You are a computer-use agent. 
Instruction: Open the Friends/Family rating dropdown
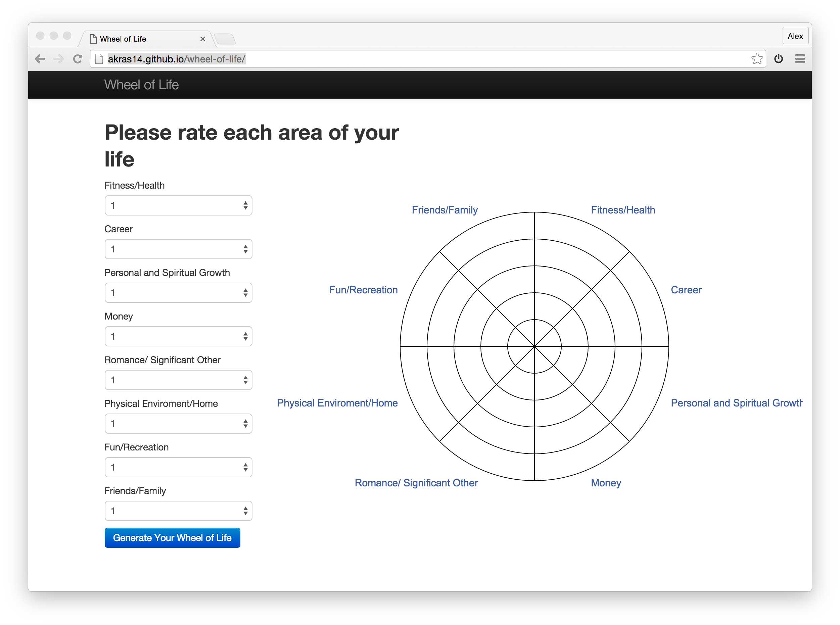tap(178, 511)
